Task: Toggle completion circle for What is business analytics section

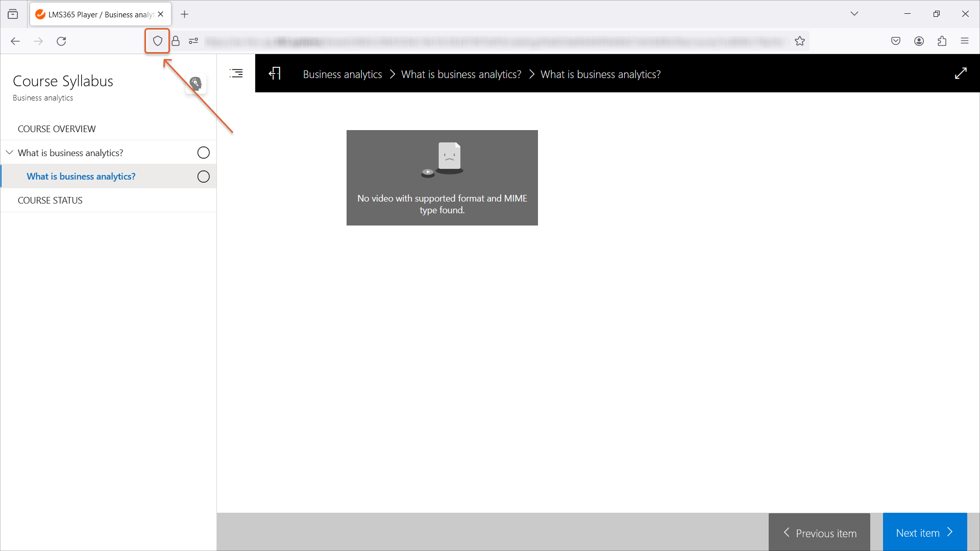Action: 203,153
